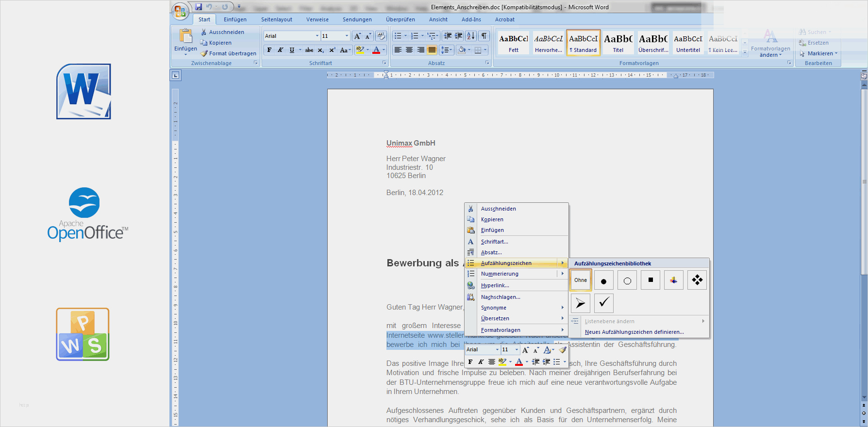The image size is (868, 427).
Task: Toggle pilcrow show formatting marks button
Action: (x=484, y=36)
